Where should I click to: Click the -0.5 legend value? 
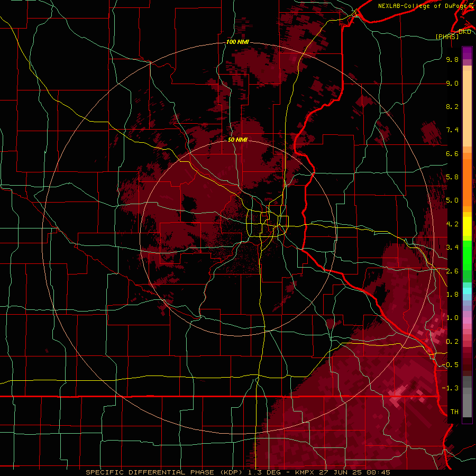coord(450,365)
